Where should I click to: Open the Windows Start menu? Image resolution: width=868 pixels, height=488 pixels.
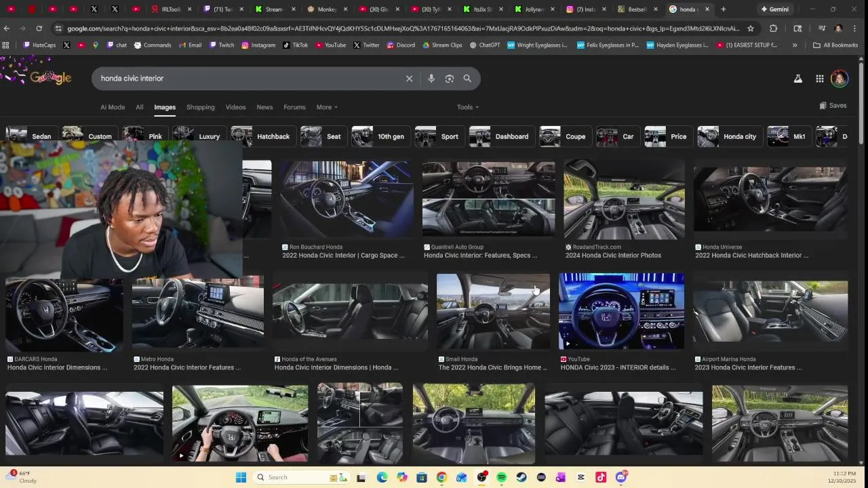point(241,477)
